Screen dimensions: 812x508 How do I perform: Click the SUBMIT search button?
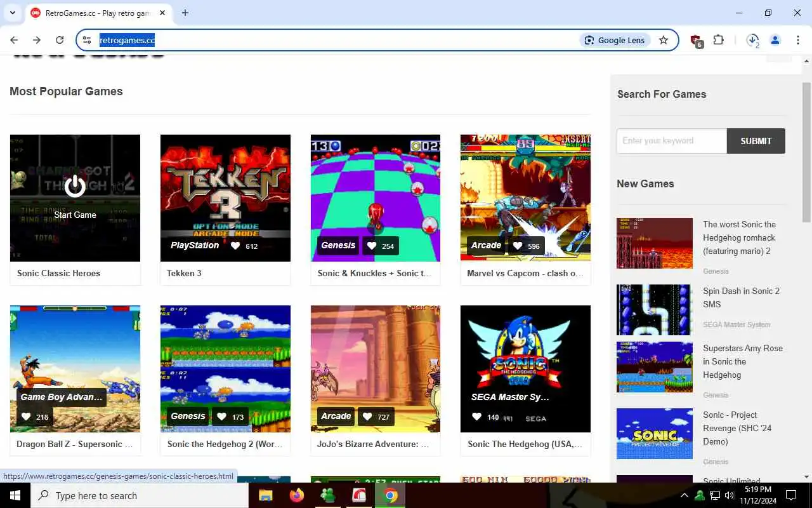pyautogui.click(x=756, y=141)
